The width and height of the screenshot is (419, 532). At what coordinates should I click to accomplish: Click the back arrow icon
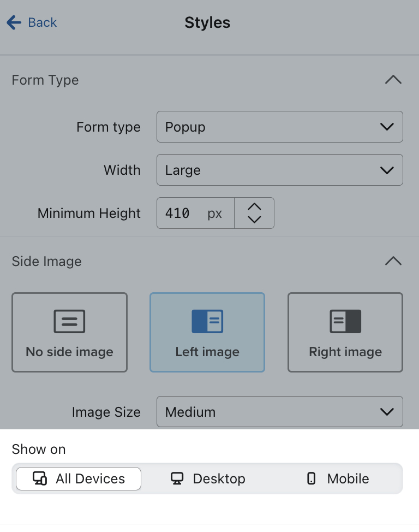pos(13,22)
